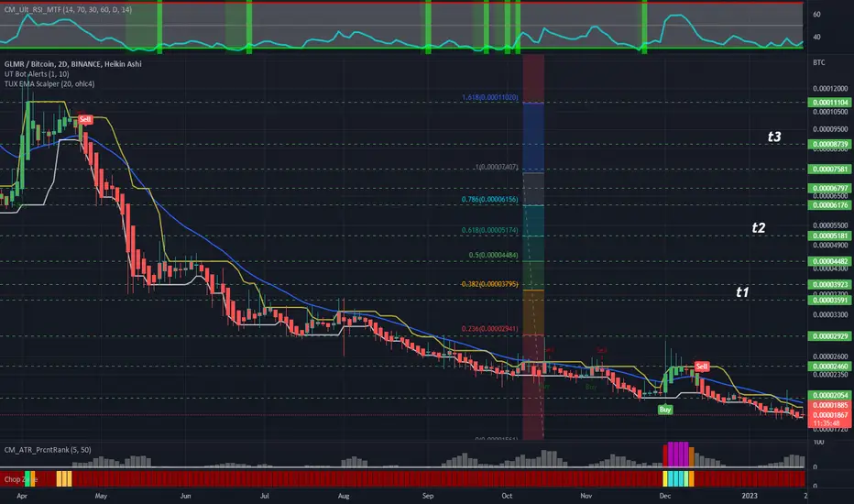Click the 0.00003591 green price label
Image resolution: width=854 pixels, height=504 pixels.
pos(830,301)
